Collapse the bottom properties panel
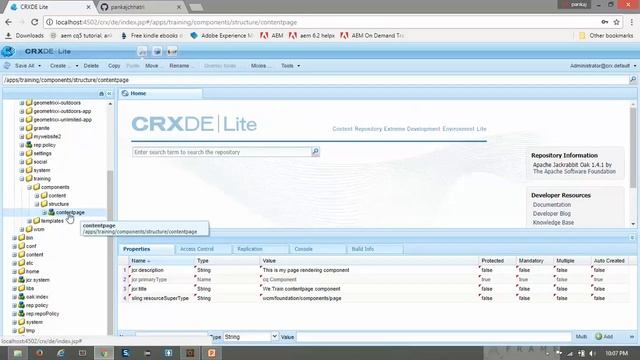 pos(632,238)
